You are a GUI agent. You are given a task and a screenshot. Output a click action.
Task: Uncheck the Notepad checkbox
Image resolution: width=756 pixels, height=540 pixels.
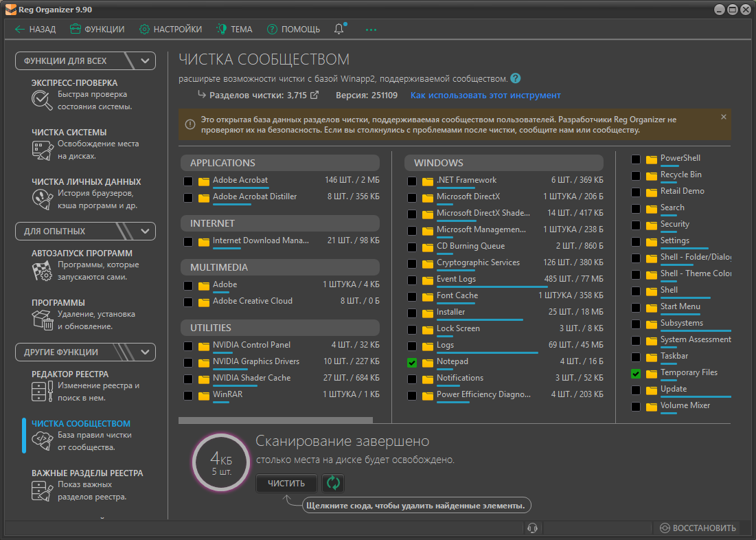click(x=412, y=363)
